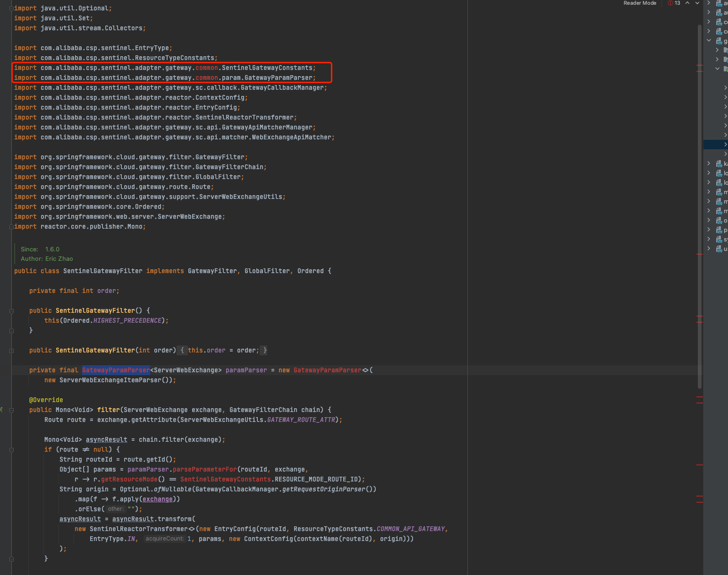This screenshot has height=575, width=728.
Task: Click module icon of the "p" tree node
Action: [x=719, y=230]
